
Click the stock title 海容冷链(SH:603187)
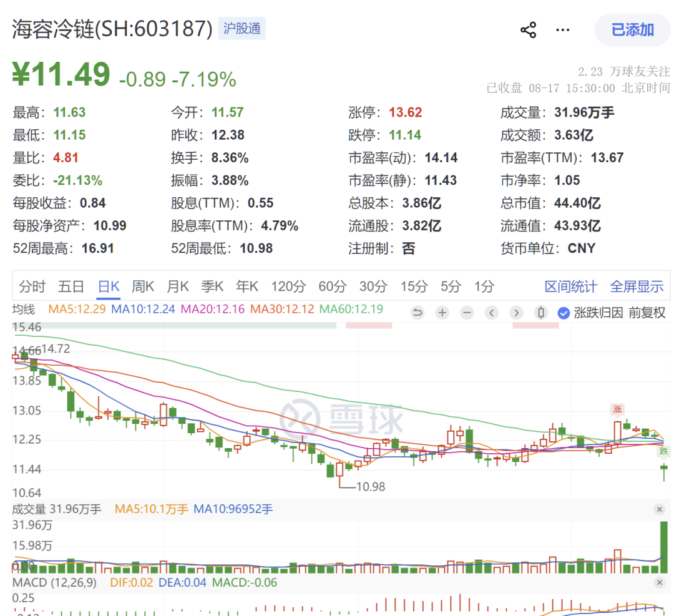112,29
